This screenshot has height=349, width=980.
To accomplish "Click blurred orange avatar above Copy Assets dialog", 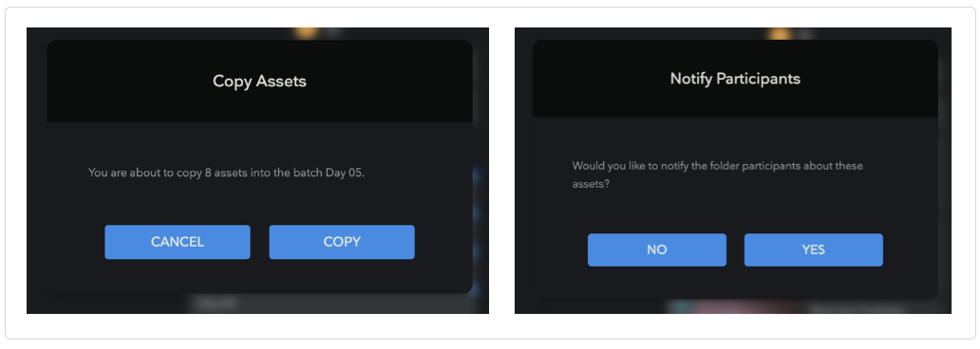I will coord(305,32).
